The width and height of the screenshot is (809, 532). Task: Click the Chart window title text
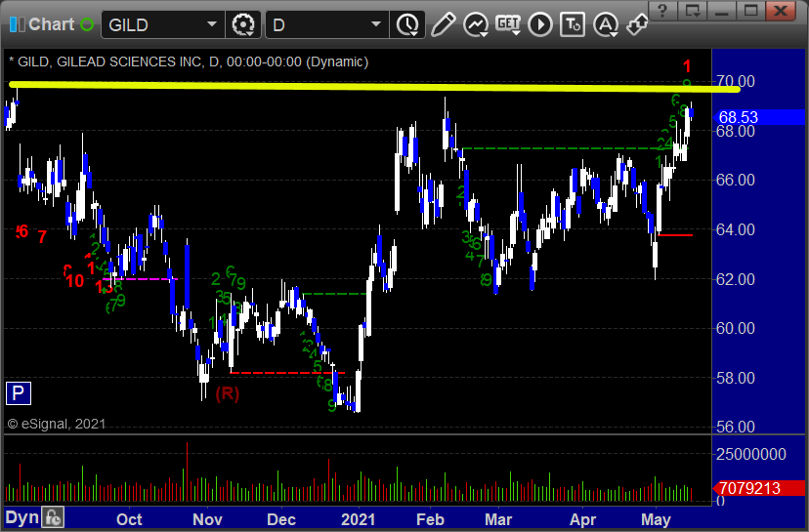(51, 24)
